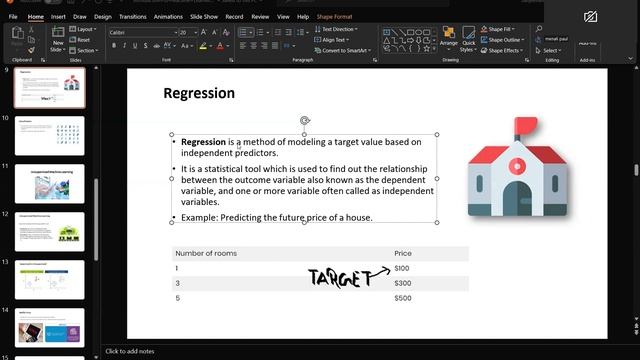Open the Shape Outline dropdown
Viewport: 640px width, 360px height.
[502, 40]
